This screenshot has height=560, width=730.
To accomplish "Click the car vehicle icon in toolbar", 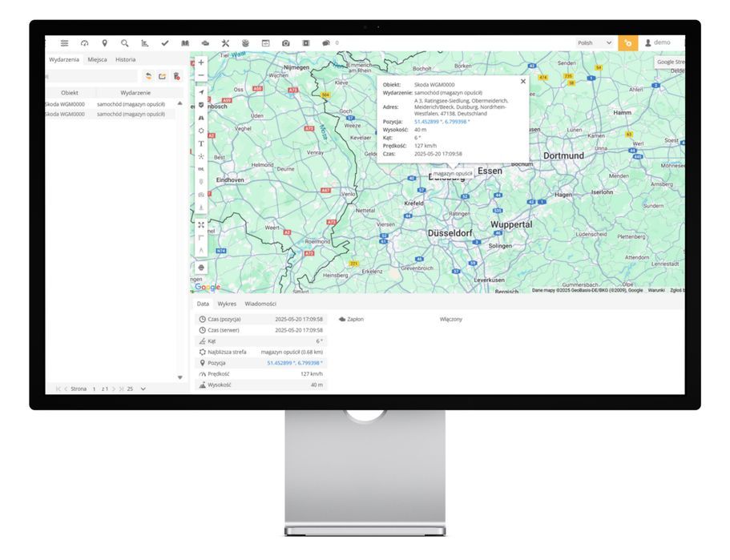I will (x=205, y=43).
